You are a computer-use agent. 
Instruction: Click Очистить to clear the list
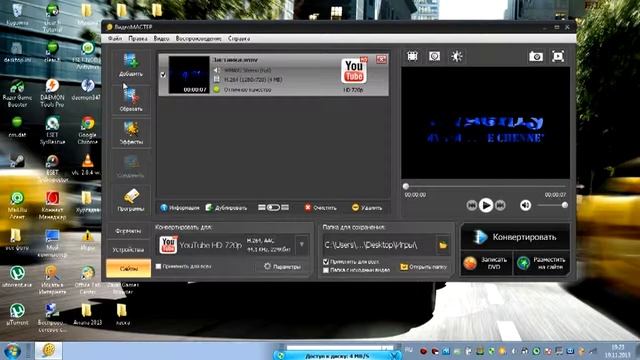click(x=320, y=208)
